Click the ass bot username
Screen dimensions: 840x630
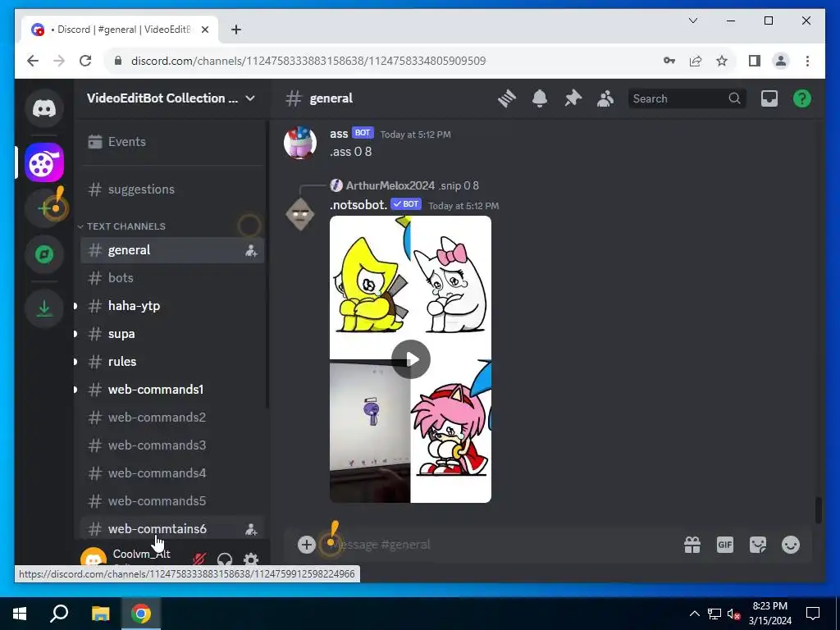339,134
